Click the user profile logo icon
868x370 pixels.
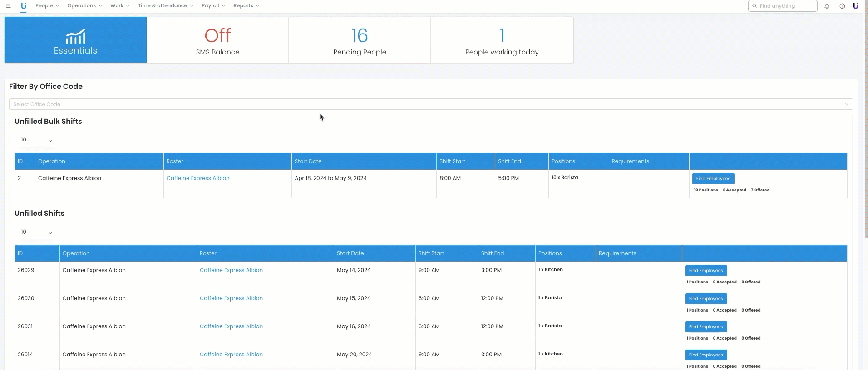[x=855, y=6]
